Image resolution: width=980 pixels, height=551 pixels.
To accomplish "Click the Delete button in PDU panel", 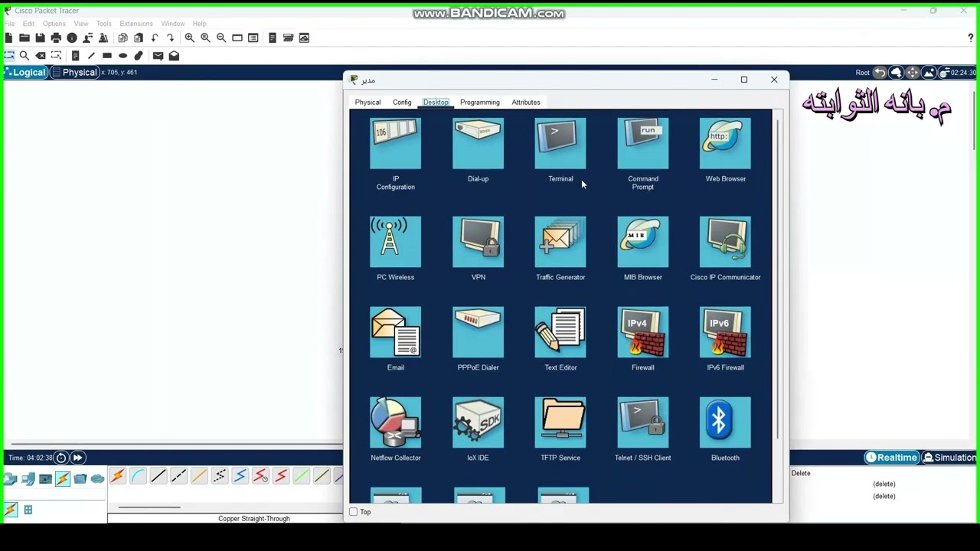I will (x=801, y=473).
